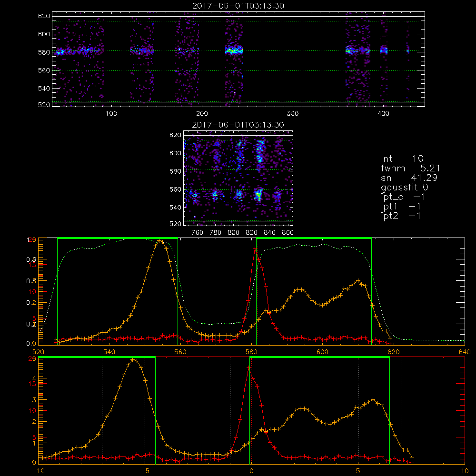Click x-axis label 10 on bottom plot
This screenshot has width=476, height=476.
(x=465, y=471)
